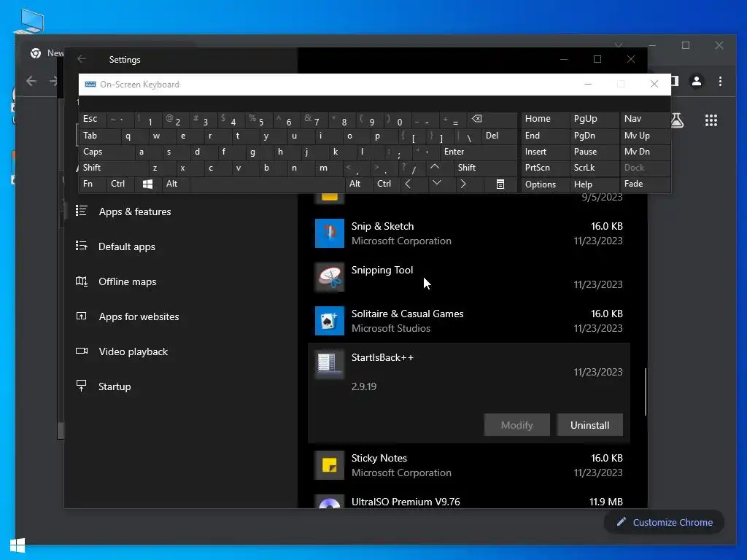Screen dimensions: 747x560
Task: Open the Chrome profile avatar icon
Action: click(697, 82)
